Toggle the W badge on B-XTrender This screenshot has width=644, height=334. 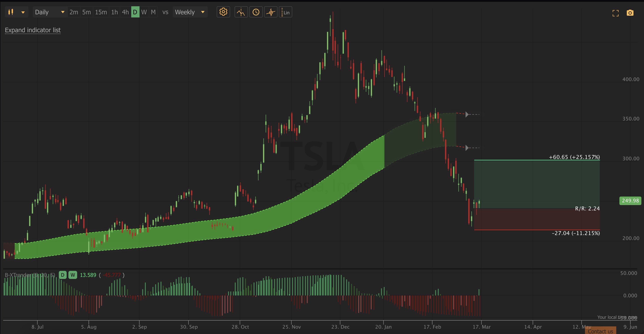pyautogui.click(x=73, y=275)
